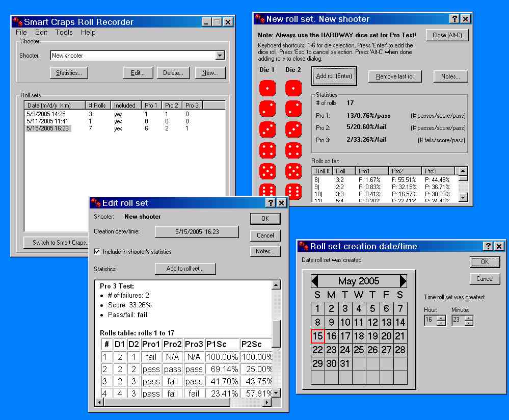Image resolution: width=509 pixels, height=420 pixels.
Task: Open Notes... in the New roll set dialog
Action: click(x=450, y=76)
